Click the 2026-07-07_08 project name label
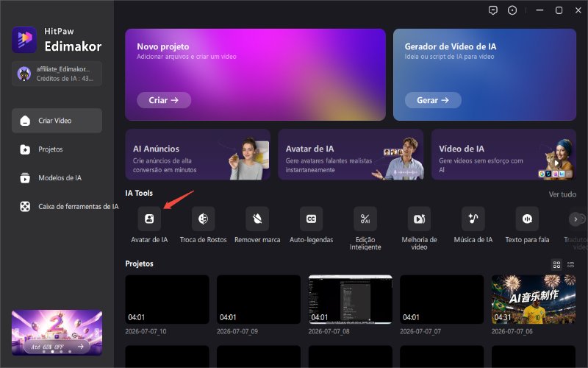Screen dimensions: 588x368 pos(329,331)
